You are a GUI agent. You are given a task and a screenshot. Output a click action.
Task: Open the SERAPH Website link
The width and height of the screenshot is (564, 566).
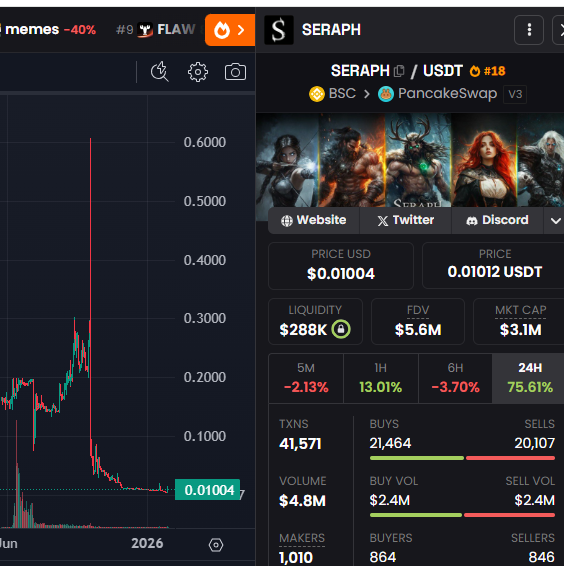pos(314,220)
